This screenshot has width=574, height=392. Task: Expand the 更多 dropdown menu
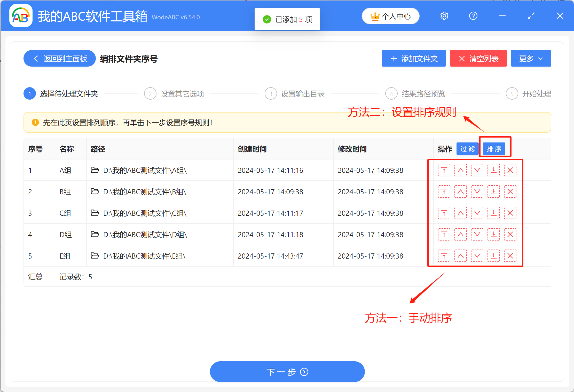531,58
